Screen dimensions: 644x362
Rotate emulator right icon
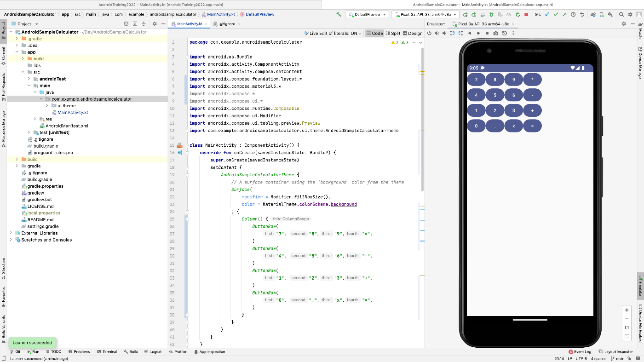460,33
